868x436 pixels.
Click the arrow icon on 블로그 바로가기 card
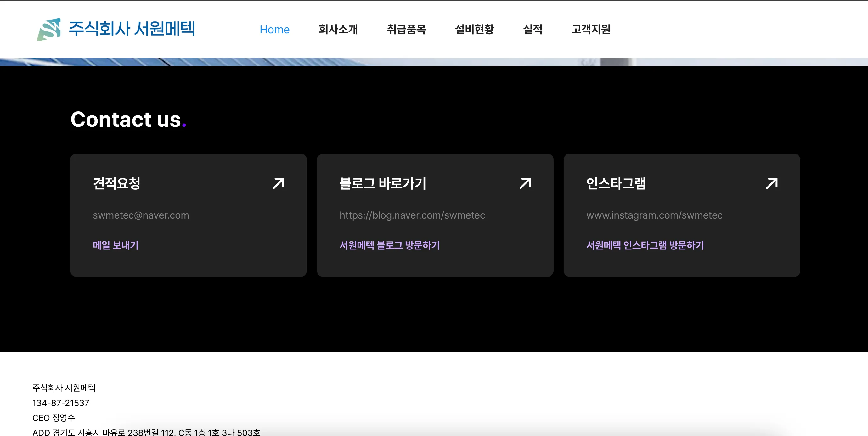click(525, 183)
